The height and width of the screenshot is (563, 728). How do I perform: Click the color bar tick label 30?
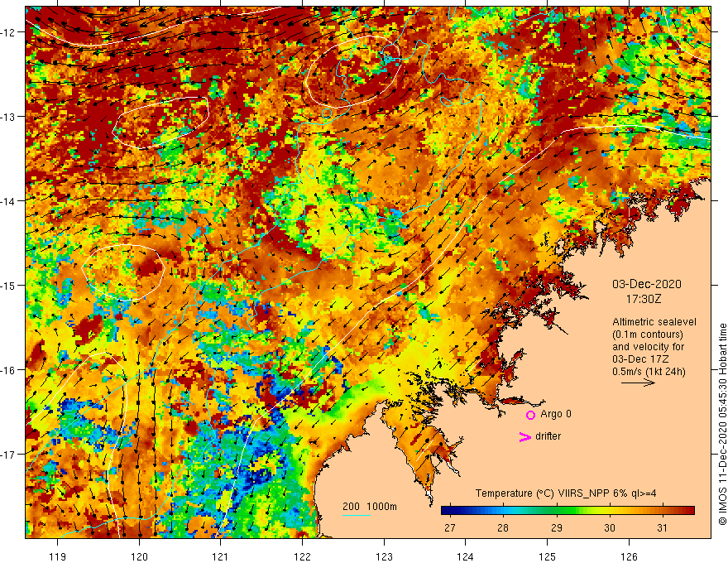tap(609, 528)
